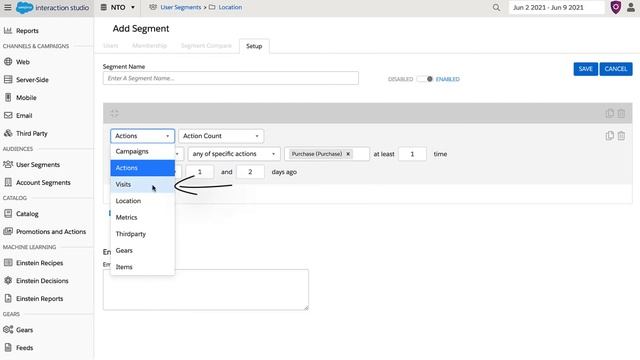Screen dimensions: 640x360
Task: Click the move handle in gray header
Action: click(x=114, y=113)
